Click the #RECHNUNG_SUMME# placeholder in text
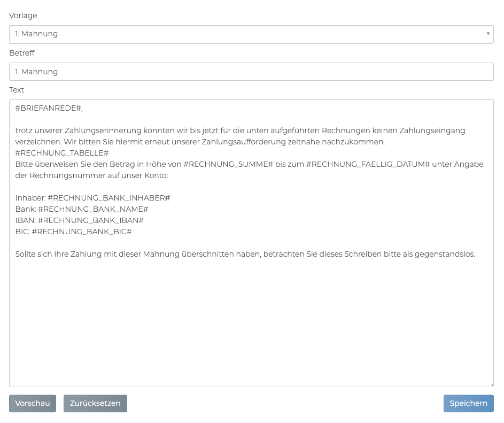The image size is (504, 423). click(x=228, y=164)
